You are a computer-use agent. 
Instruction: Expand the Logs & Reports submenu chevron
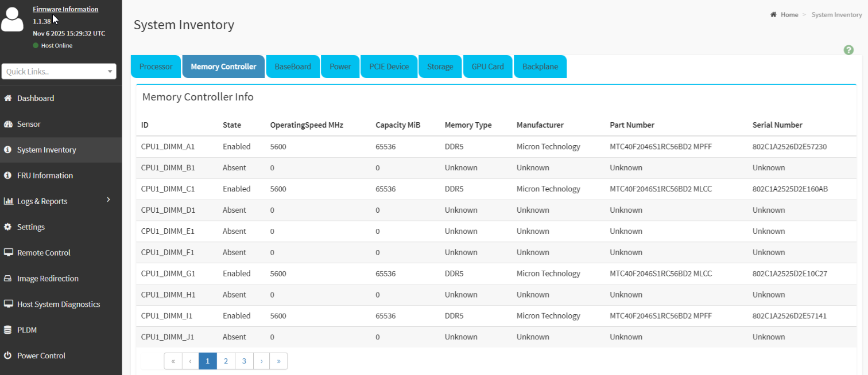point(108,200)
